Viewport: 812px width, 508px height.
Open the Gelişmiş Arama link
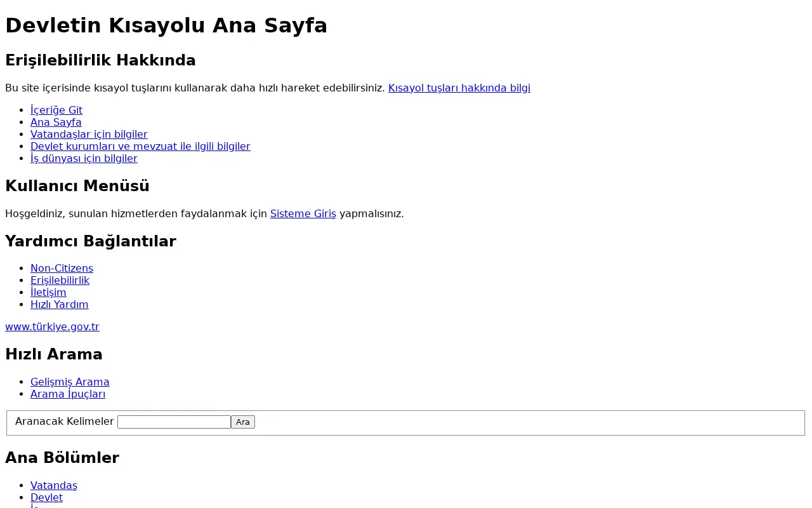70,382
